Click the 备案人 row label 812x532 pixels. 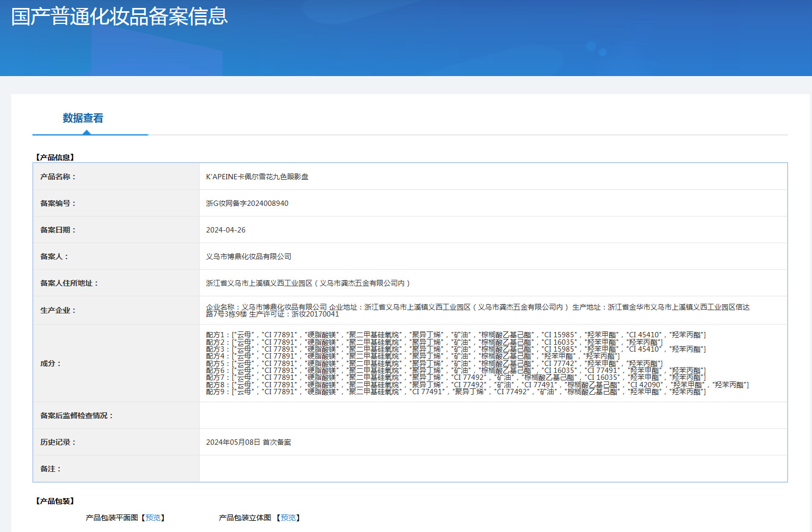click(54, 256)
